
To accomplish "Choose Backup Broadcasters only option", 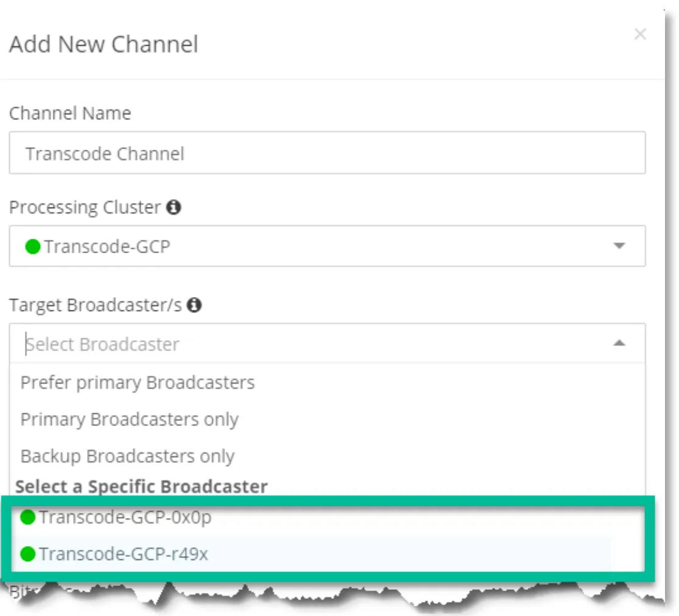I will [327, 456].
